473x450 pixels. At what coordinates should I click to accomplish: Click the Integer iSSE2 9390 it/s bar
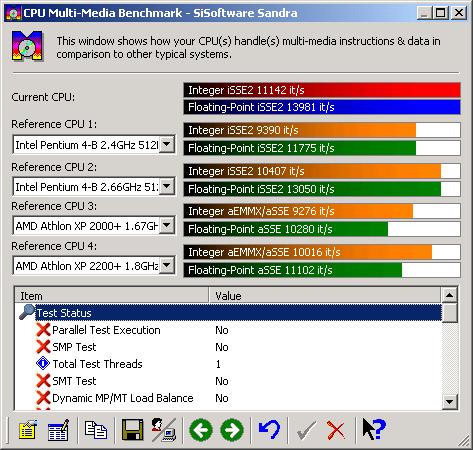tap(322, 130)
